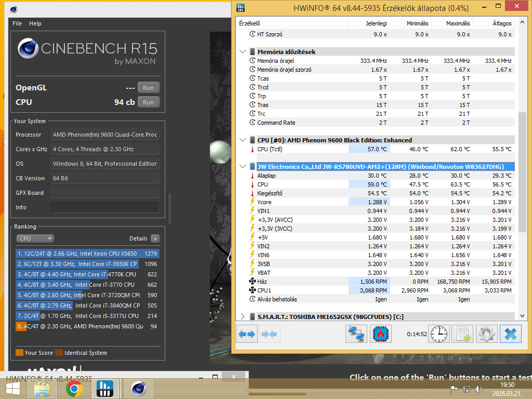Click the HWiNFO vertical scrollbar thumb

523,171
